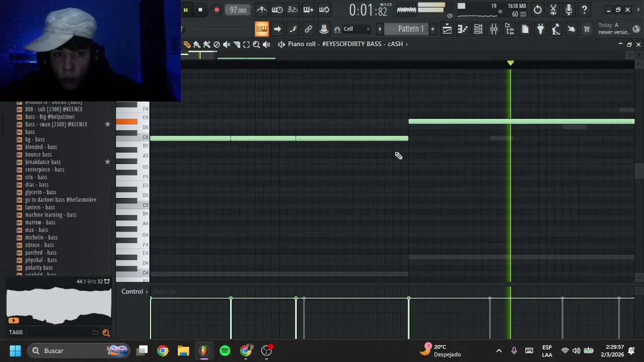This screenshot has width=644, height=362.
Task: Toggle wait for input before recording
Action: [277, 10]
